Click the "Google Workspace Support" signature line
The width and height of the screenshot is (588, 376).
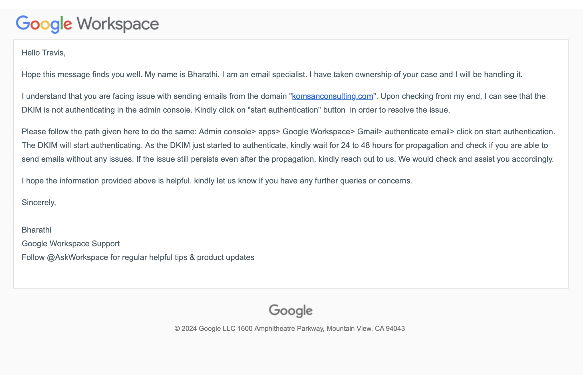click(71, 244)
